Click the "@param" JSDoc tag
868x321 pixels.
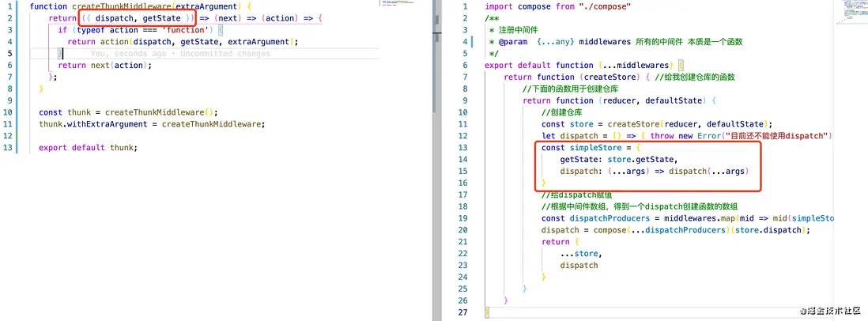(512, 41)
